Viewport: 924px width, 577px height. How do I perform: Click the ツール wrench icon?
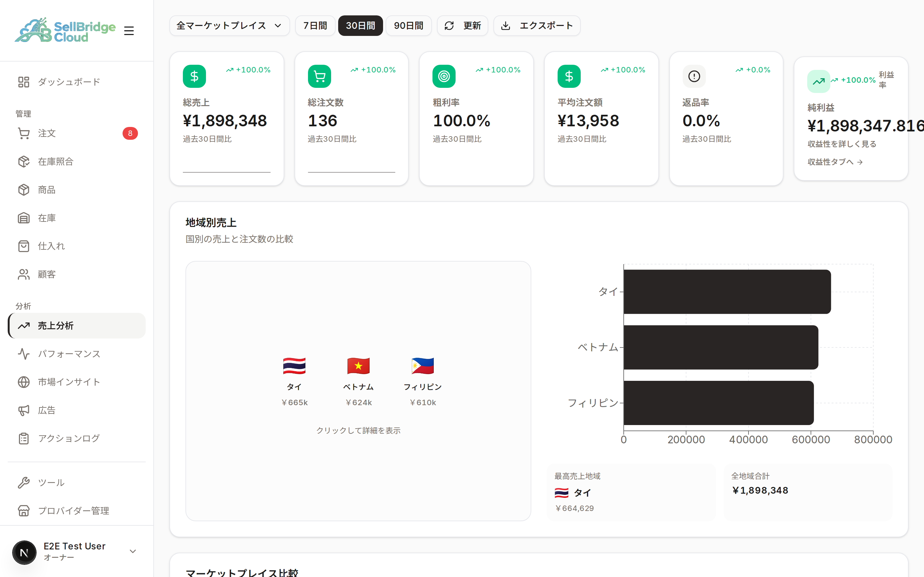pos(24,482)
